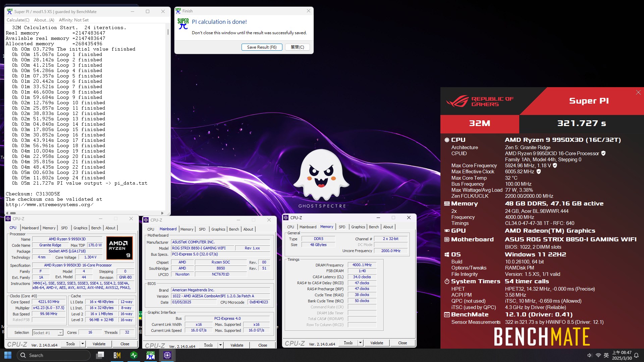Viewport: 644px width, 362px height.
Task: Click Checksum: C3130D5E line
Action: point(33,194)
